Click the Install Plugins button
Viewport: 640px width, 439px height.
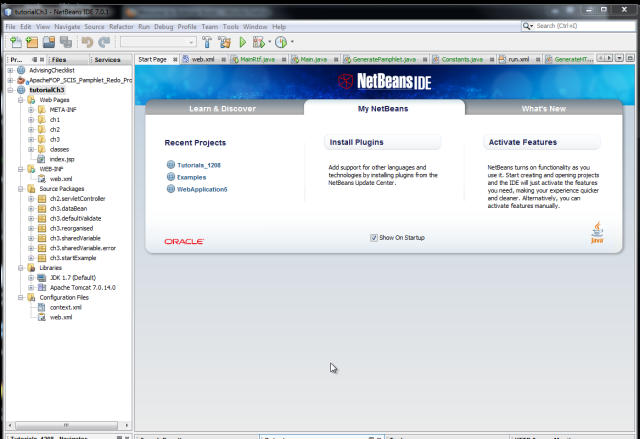tap(382, 142)
